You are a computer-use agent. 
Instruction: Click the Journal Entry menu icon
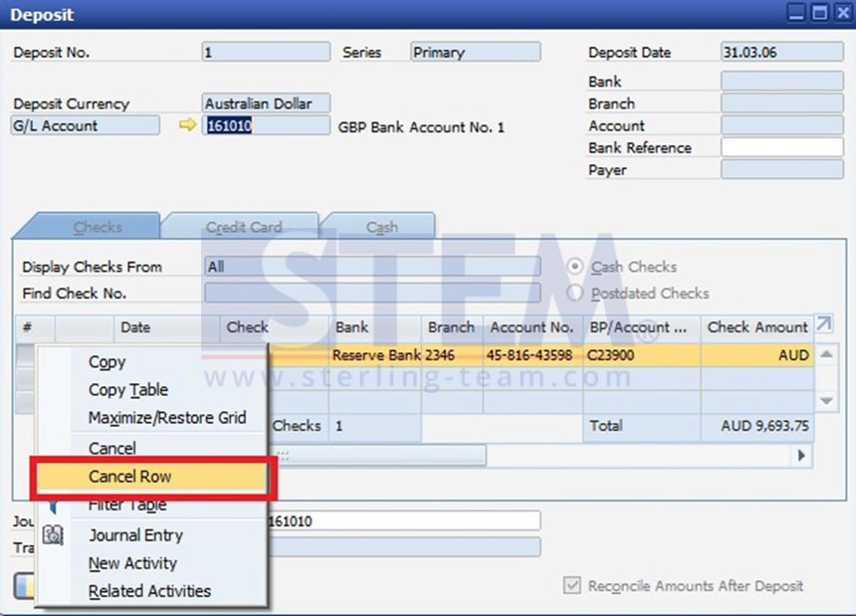coord(53,534)
